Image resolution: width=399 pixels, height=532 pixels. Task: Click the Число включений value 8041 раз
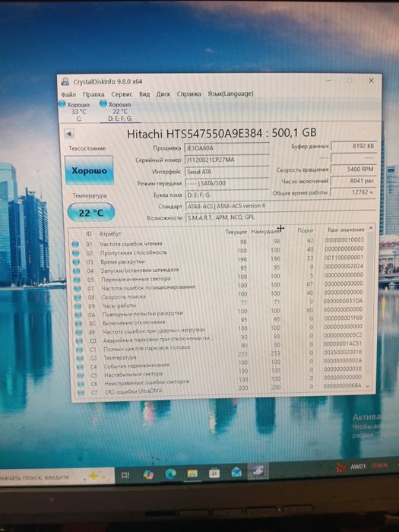click(353, 181)
